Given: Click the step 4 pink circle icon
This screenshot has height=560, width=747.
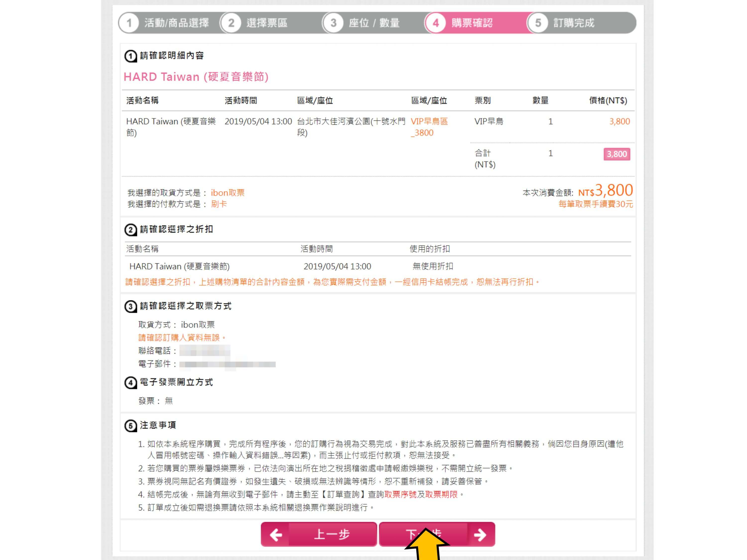Looking at the screenshot, I should click(x=436, y=23).
